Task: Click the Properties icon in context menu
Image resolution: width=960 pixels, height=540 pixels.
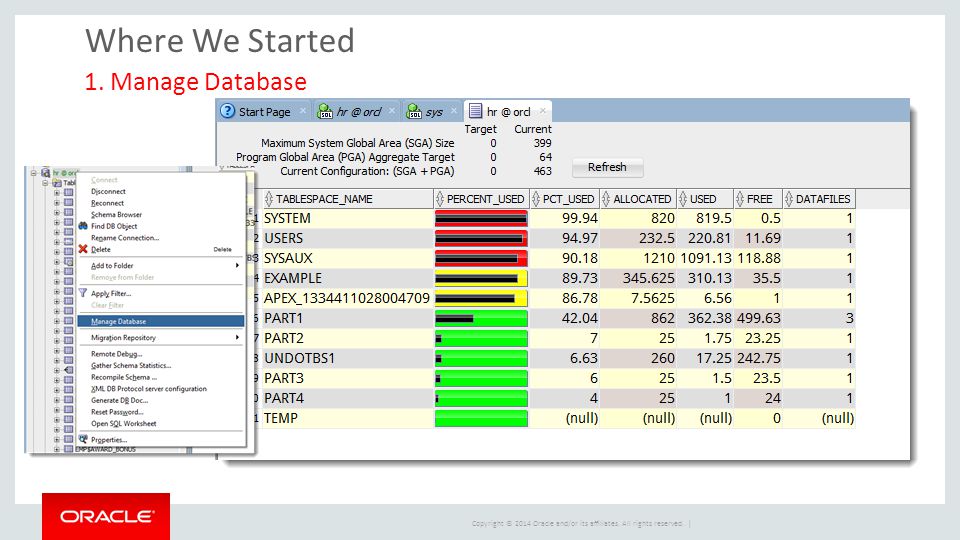Action: 83,439
